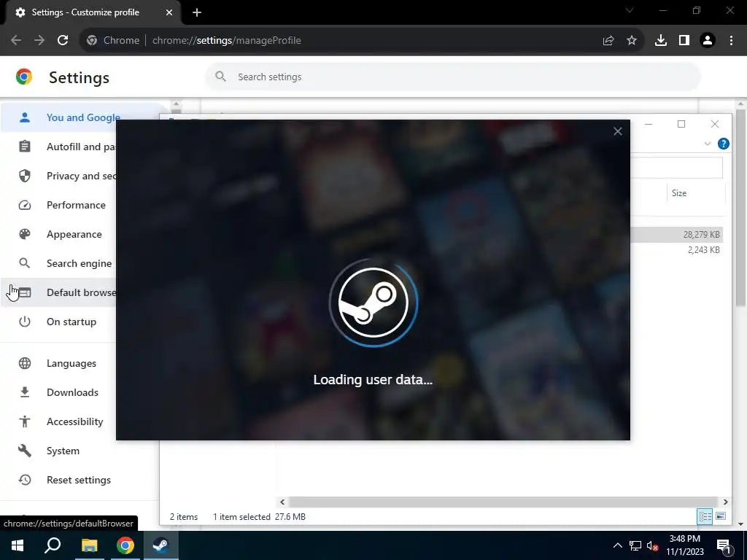Click the browser forward arrow

(39, 41)
